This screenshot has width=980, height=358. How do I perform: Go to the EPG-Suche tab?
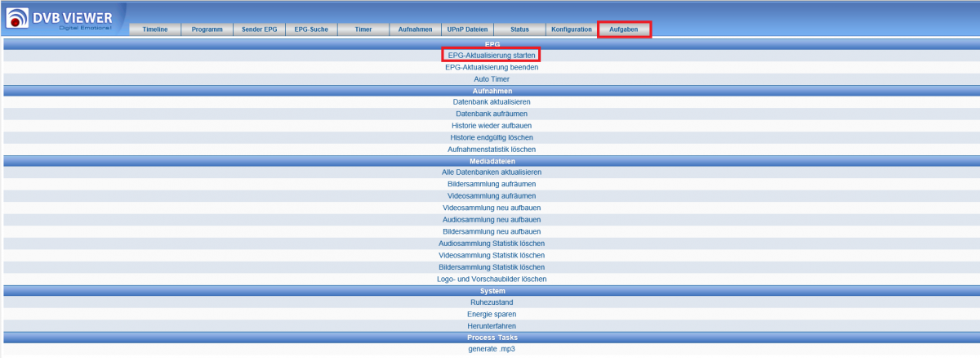(311, 29)
